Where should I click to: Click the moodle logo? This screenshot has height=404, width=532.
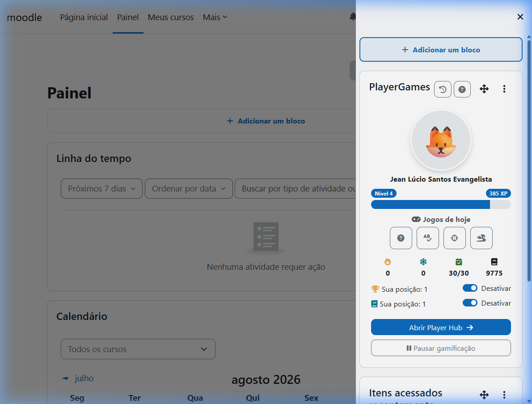(x=25, y=17)
